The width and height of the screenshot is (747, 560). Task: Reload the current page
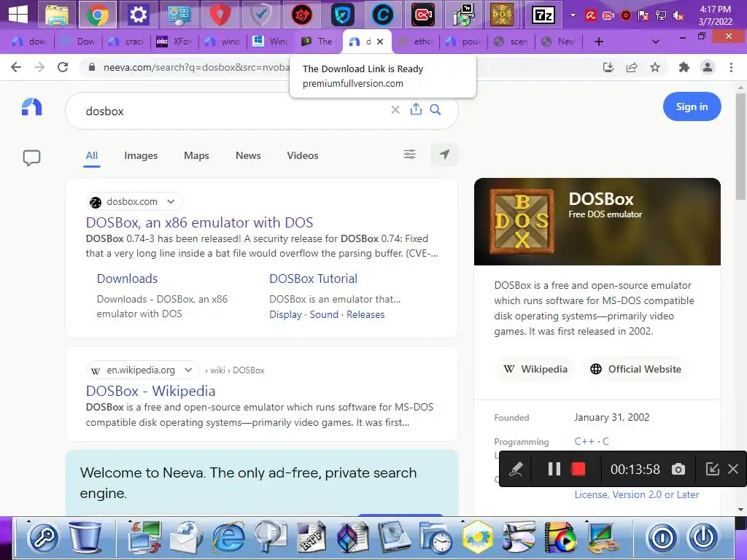[x=63, y=67]
